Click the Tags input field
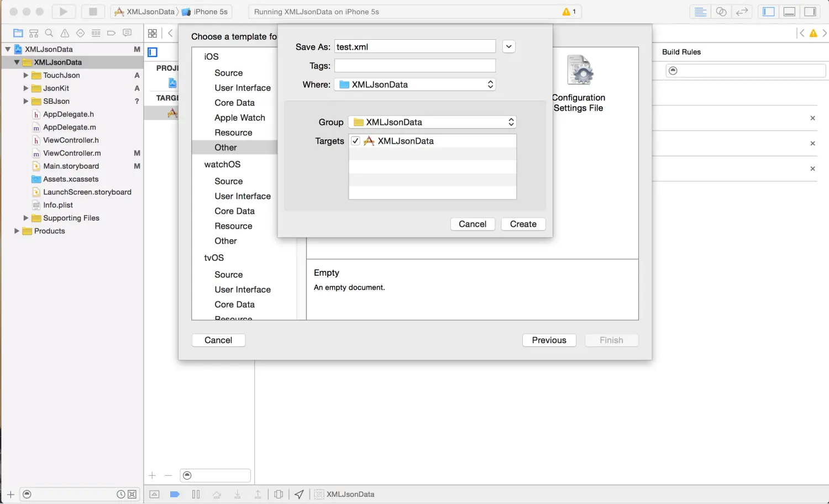This screenshot has height=504, width=829. [x=415, y=66]
